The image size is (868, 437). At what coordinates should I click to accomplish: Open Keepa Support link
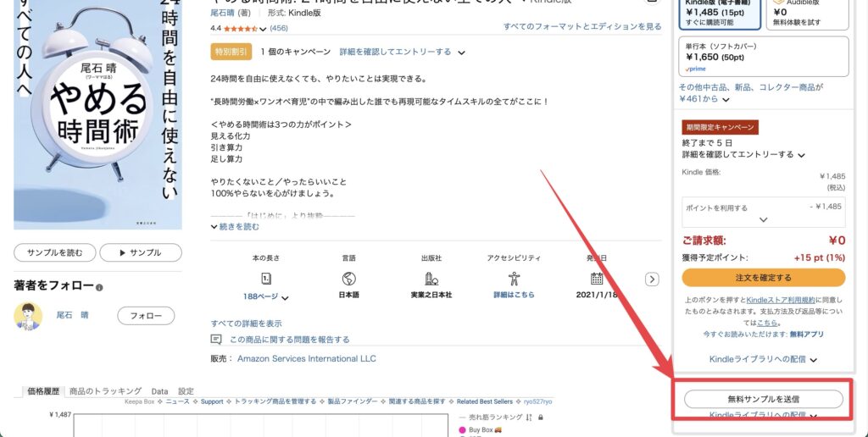click(x=212, y=401)
